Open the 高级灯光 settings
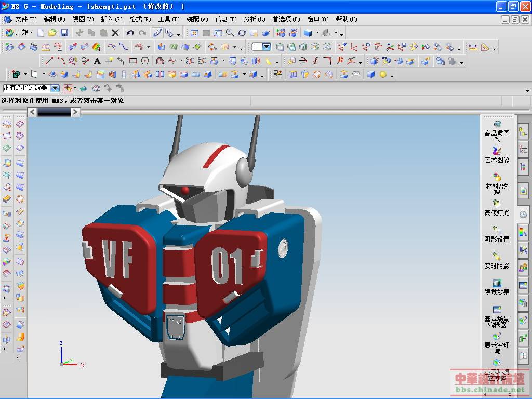 click(x=497, y=208)
